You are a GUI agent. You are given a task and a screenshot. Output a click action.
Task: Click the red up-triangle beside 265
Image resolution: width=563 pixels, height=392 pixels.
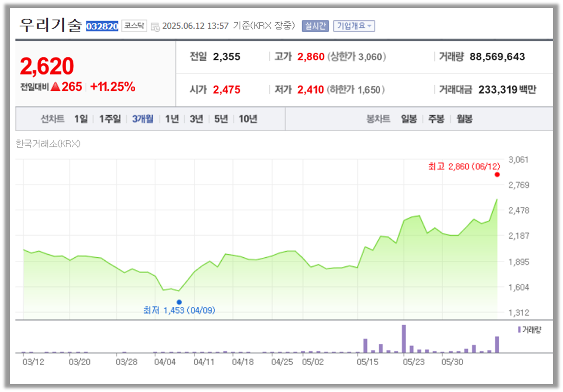[x=56, y=86]
